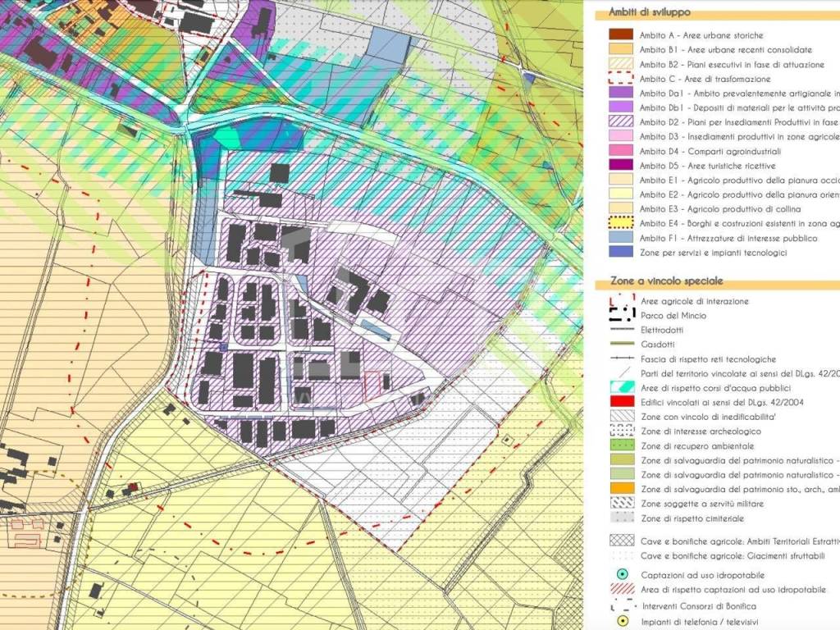Click the Ambito A brown legend swatch
Image resolution: width=840 pixels, height=630 pixels.
pyautogui.click(x=621, y=35)
